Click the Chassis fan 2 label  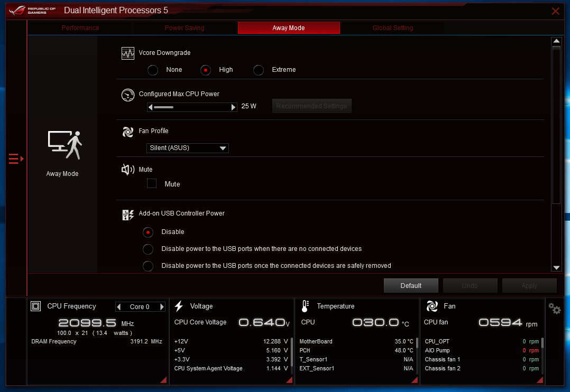tap(443, 369)
